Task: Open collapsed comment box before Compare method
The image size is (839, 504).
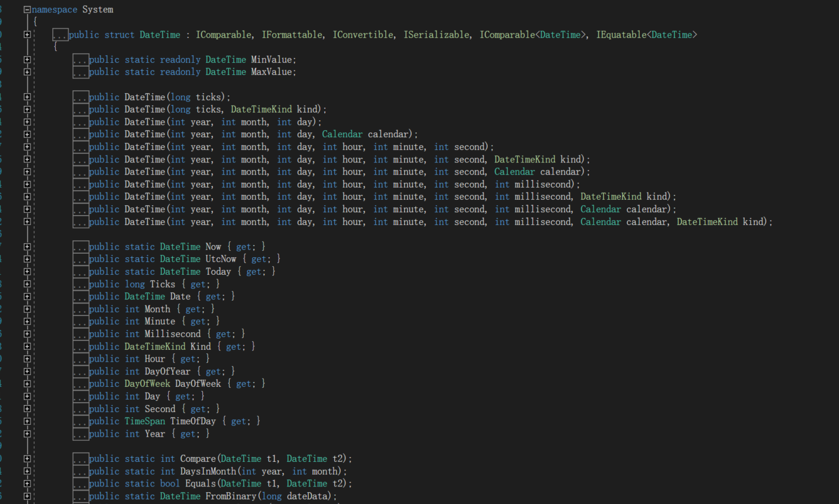Action: pos(81,459)
